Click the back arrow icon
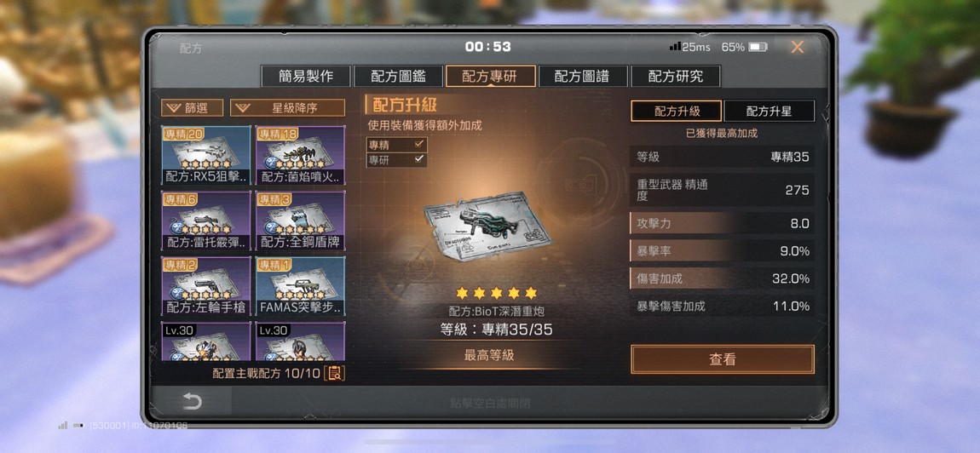This screenshot has width=980, height=453. [x=192, y=401]
